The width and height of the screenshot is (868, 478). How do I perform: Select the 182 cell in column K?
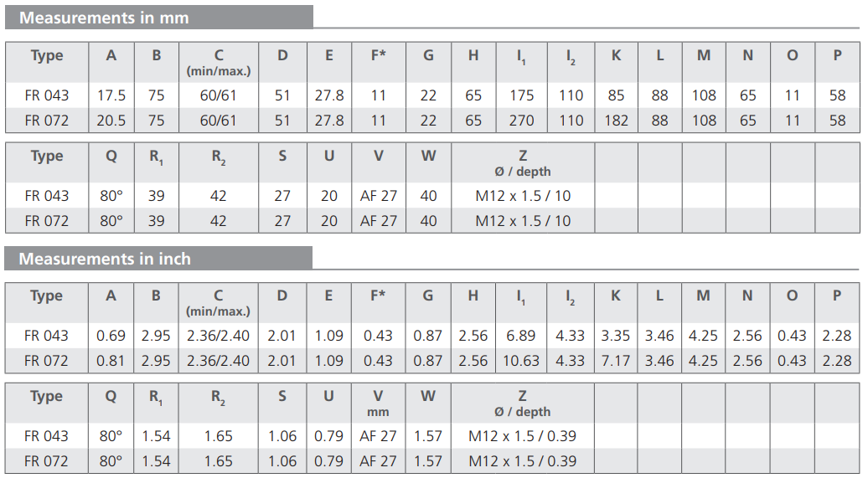[616, 121]
